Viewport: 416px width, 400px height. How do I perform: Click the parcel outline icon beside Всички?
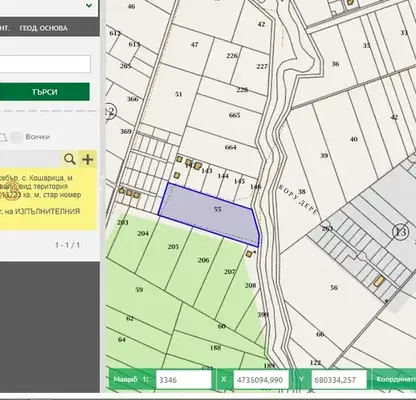[2, 137]
